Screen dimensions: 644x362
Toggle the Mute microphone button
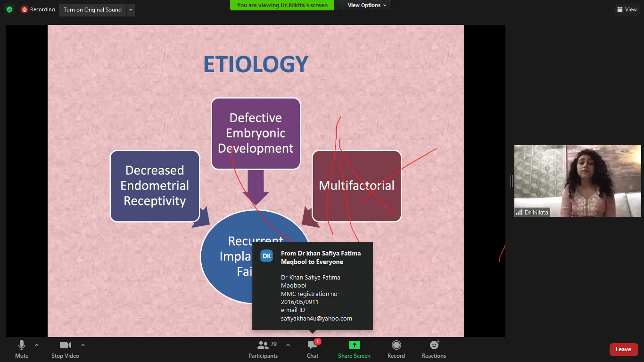[x=22, y=349]
